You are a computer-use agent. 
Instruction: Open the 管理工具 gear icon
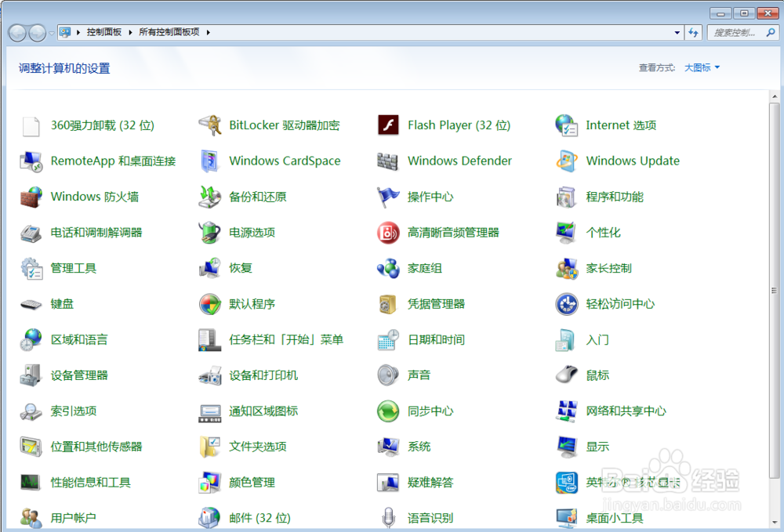pos(31,268)
